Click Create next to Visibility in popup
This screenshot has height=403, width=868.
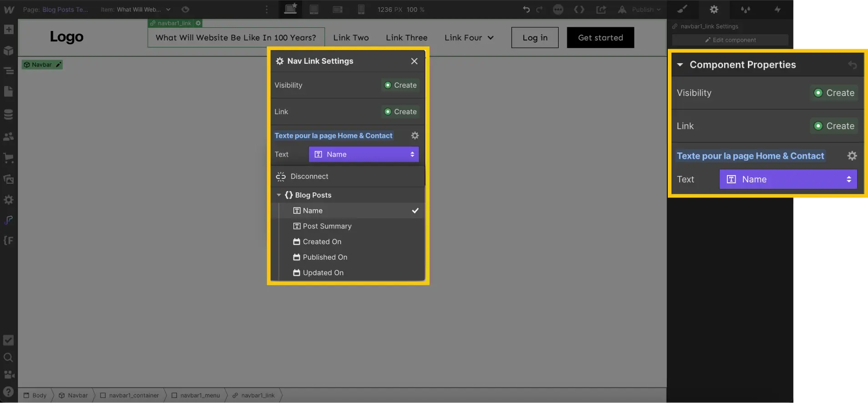pyautogui.click(x=400, y=85)
